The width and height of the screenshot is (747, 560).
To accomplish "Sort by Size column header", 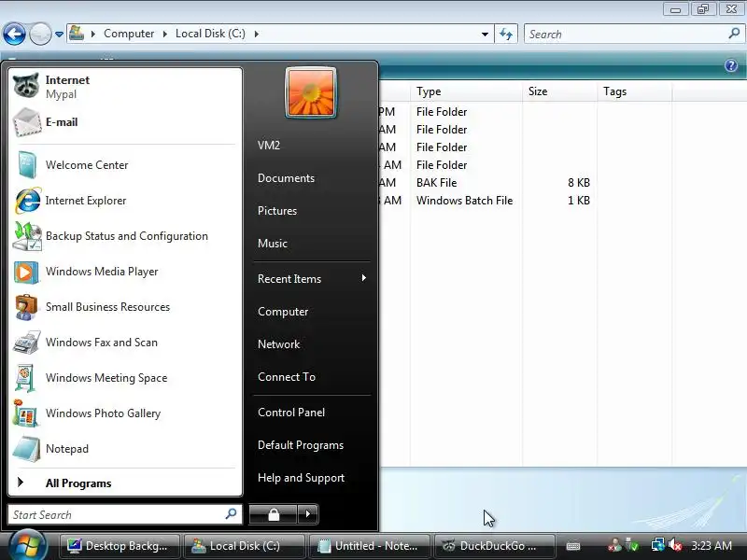I will click(559, 91).
